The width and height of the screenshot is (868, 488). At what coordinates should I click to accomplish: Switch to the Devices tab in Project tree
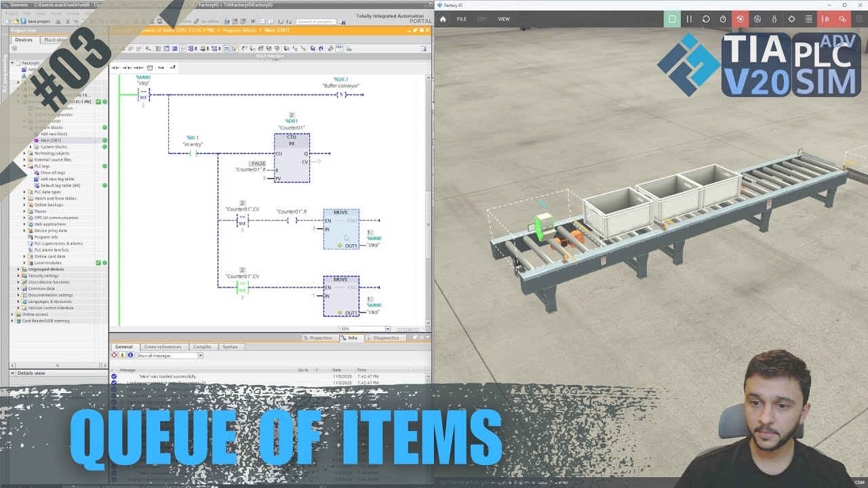(24, 40)
